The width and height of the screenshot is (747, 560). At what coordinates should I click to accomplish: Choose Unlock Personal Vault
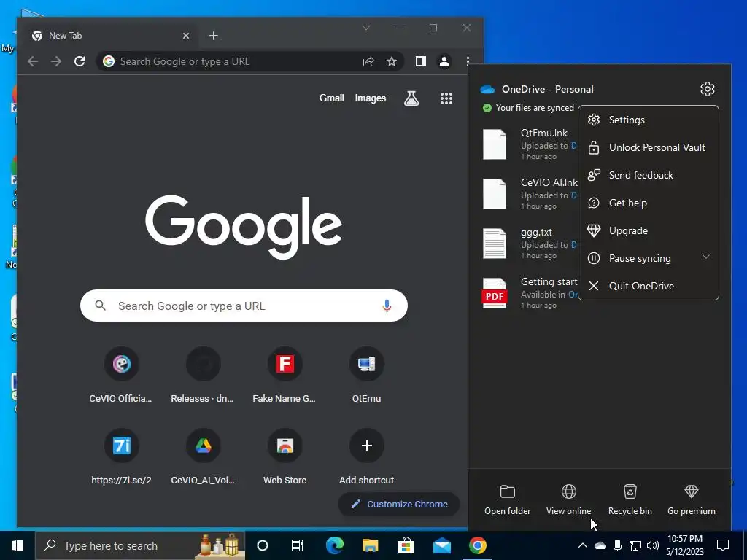pos(648,147)
